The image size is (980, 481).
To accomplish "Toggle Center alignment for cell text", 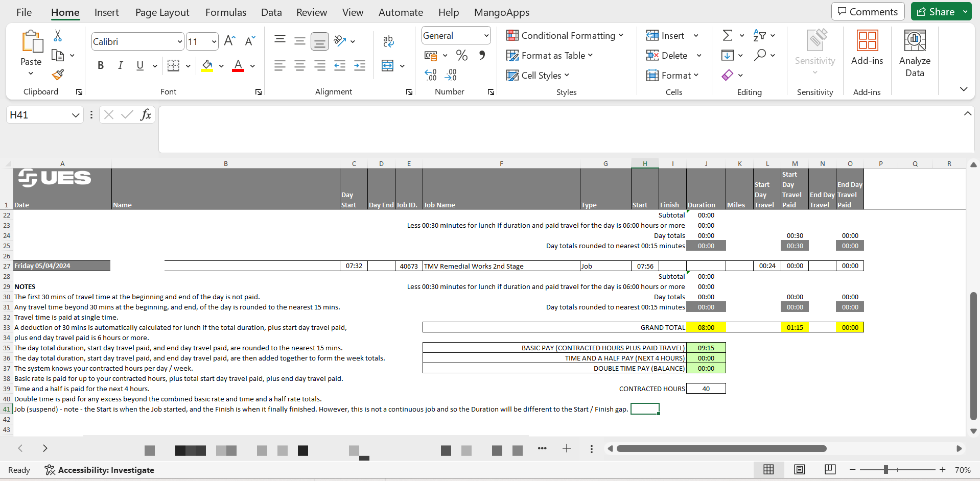I will tap(300, 65).
